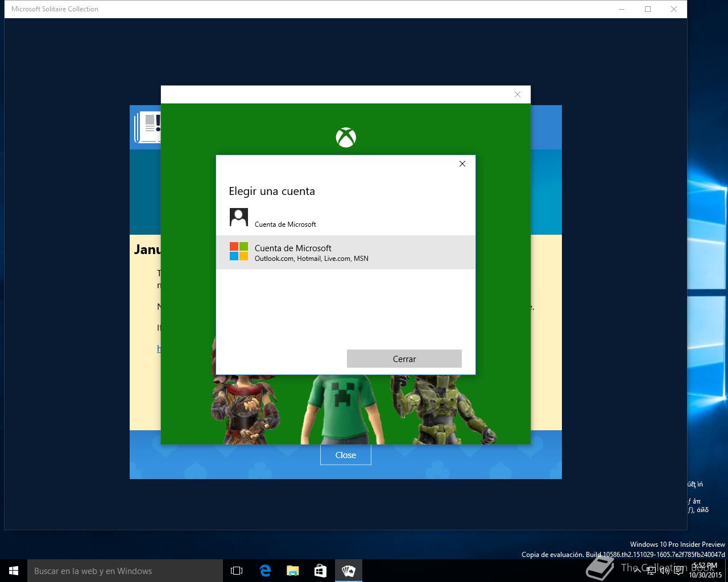Viewport: 728px width, 582px height.
Task: Close the Elegir una cuenta dialog
Action: 462,164
